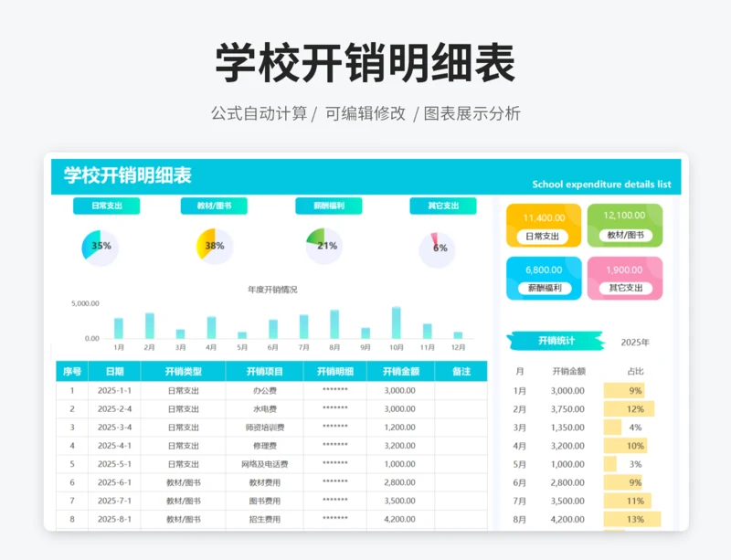Click the white 学校开销明细表 title in the teal banner
Screen dimensions: 731x560
[x=128, y=175]
